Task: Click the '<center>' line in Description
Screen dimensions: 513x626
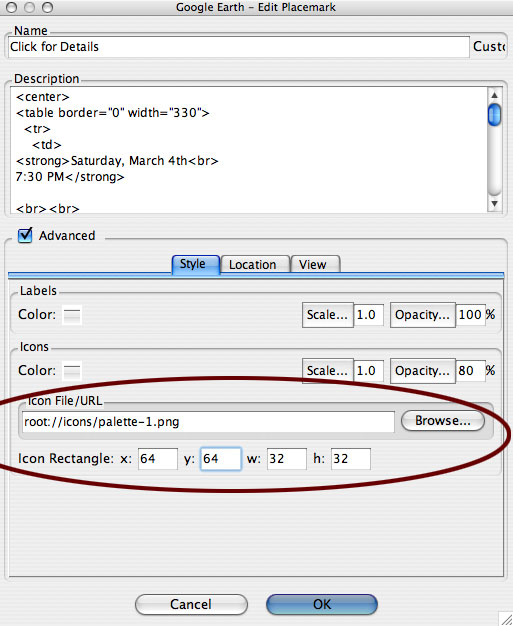Action: point(43,97)
